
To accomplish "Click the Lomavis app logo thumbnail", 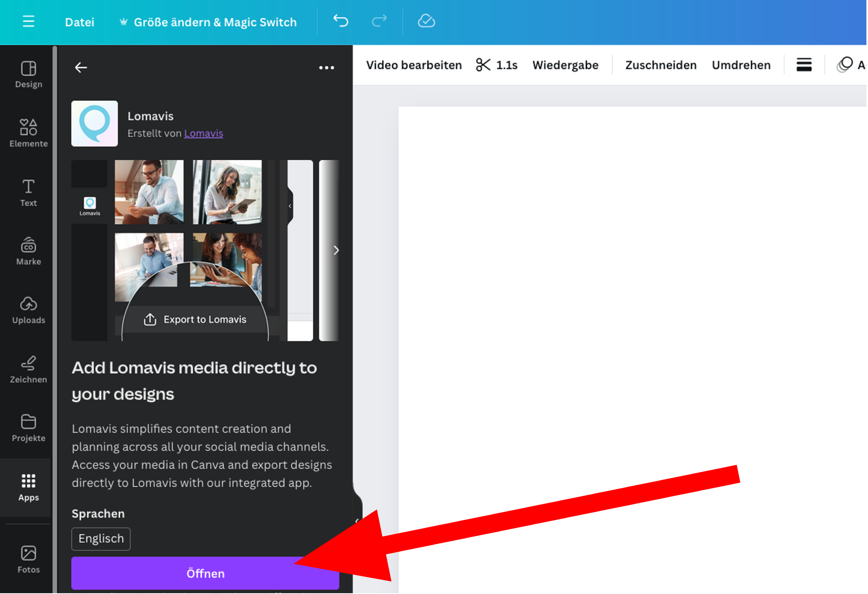I will pyautogui.click(x=95, y=124).
